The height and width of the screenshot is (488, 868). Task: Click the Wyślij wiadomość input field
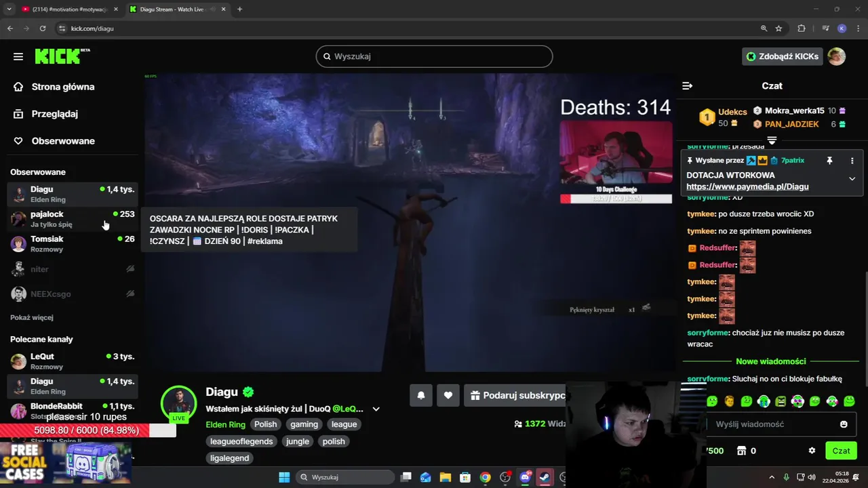tap(779, 424)
